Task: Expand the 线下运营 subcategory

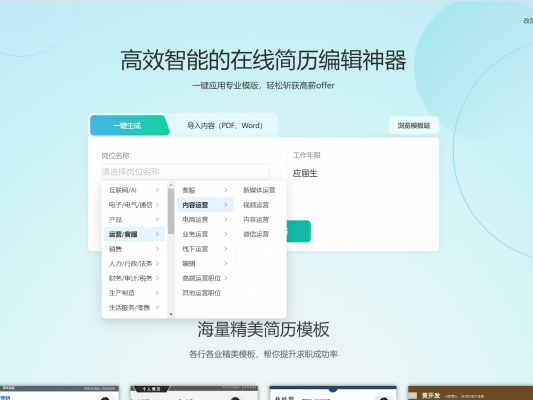Action: 205,249
